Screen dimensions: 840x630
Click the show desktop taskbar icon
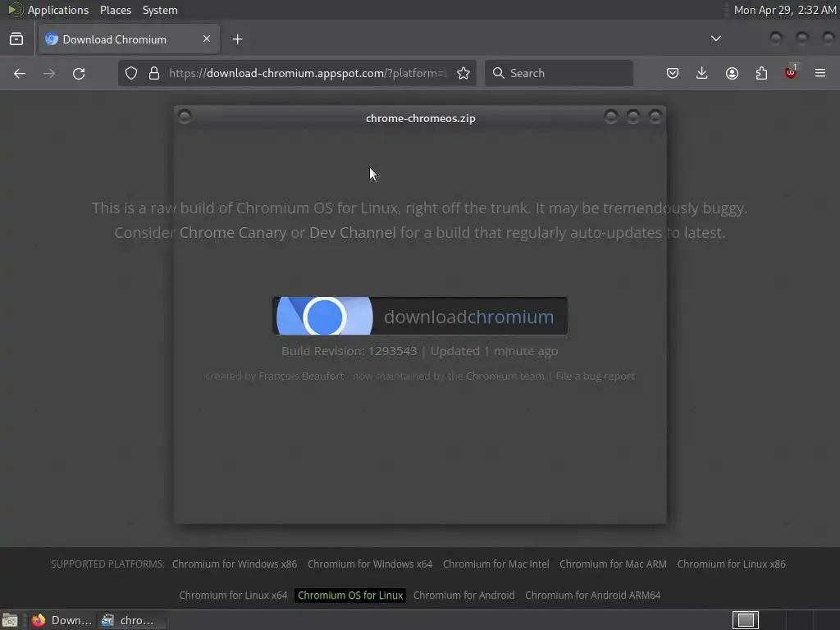coord(10,620)
